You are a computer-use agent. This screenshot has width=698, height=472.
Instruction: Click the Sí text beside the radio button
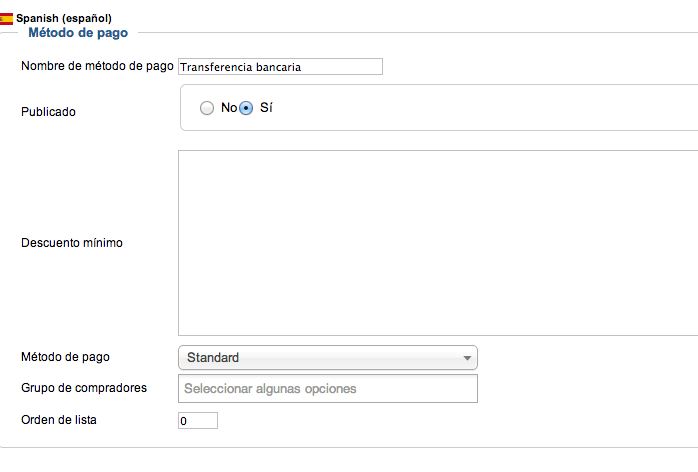coord(266,107)
